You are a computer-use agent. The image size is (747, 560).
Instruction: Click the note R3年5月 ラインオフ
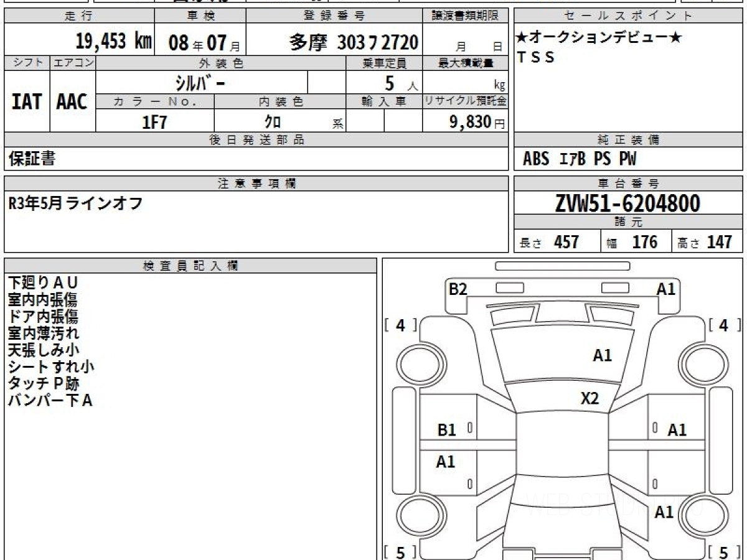point(75,203)
